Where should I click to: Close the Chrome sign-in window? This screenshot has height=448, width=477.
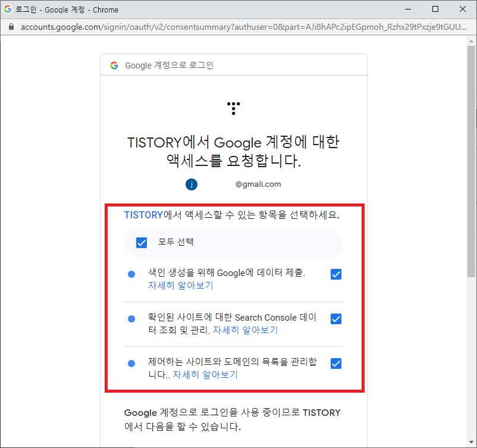(x=463, y=9)
